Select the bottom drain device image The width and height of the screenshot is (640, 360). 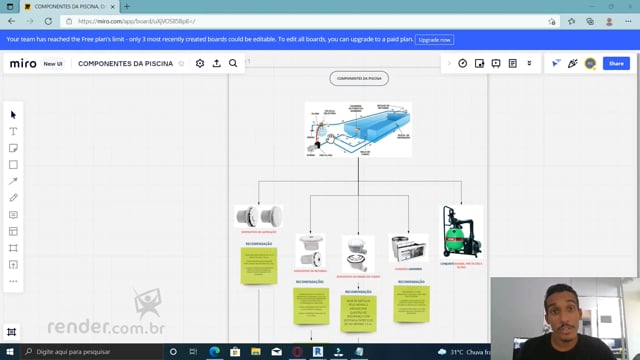(x=358, y=254)
